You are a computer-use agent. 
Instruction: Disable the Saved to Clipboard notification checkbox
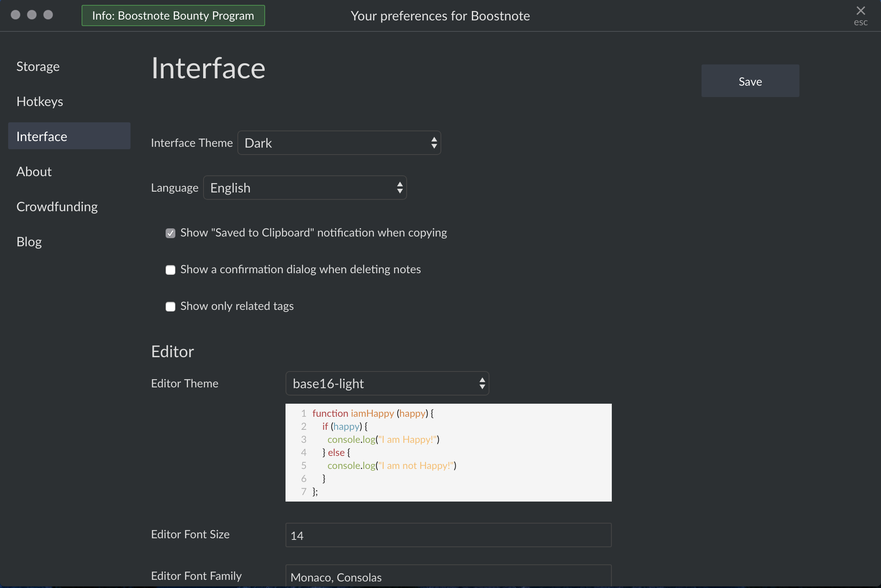pos(170,233)
